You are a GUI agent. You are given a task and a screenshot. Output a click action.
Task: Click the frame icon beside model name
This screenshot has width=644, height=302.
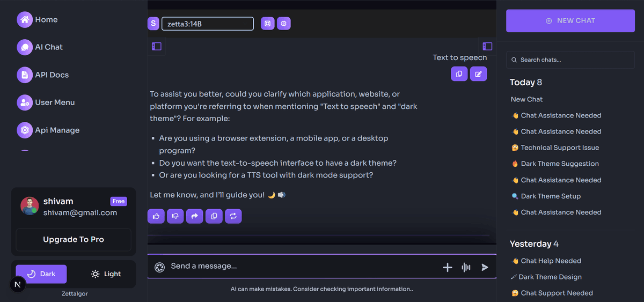point(267,24)
